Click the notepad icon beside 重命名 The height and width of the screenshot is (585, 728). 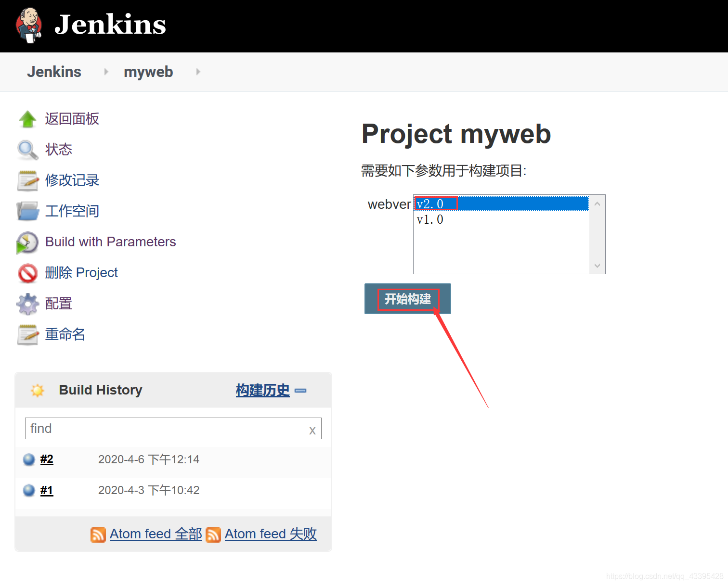coord(27,334)
